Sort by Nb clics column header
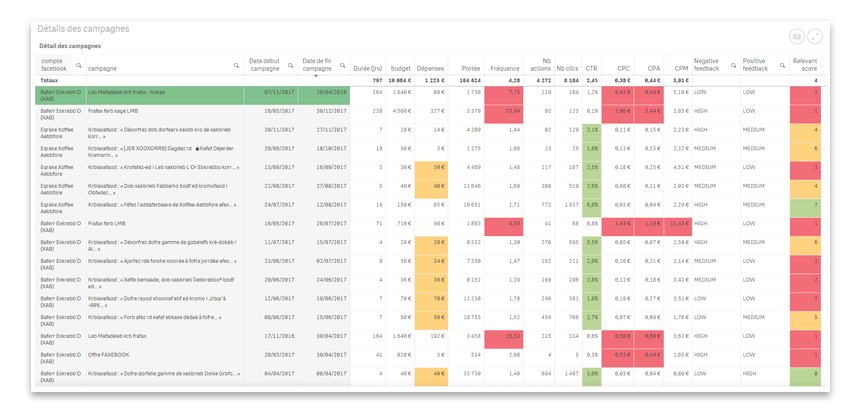Viewport: 860px width, 412px height. (567, 69)
